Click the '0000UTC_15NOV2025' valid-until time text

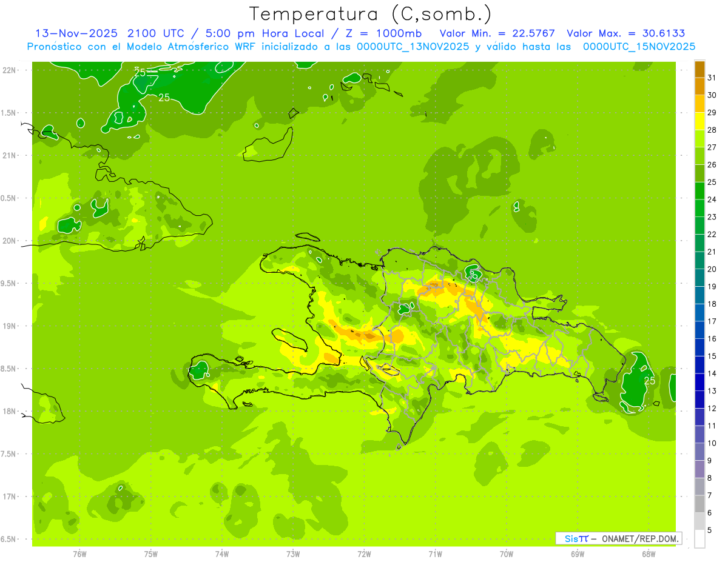(x=639, y=47)
